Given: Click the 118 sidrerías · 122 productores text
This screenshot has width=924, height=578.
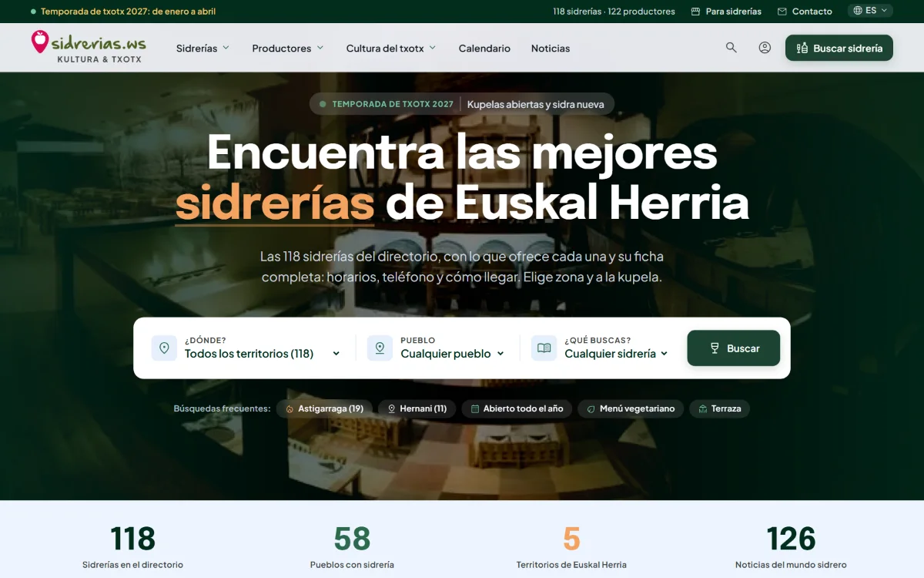Looking at the screenshot, I should (x=614, y=12).
